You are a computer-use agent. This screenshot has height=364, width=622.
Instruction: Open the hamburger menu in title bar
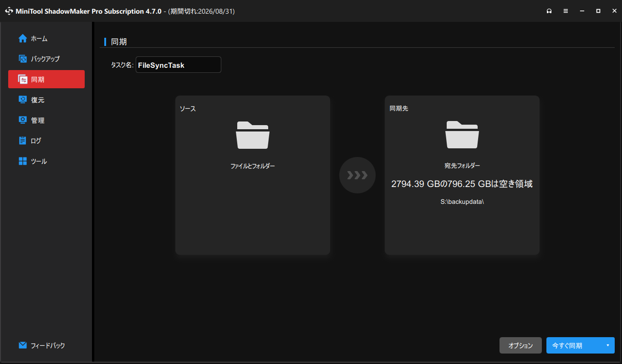coord(566,11)
